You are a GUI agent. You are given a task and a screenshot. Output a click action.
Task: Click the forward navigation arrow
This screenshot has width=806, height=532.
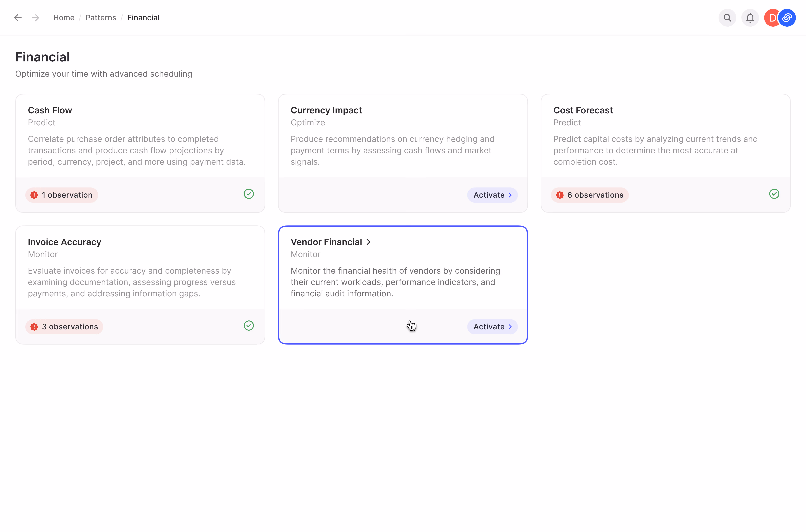click(x=35, y=18)
